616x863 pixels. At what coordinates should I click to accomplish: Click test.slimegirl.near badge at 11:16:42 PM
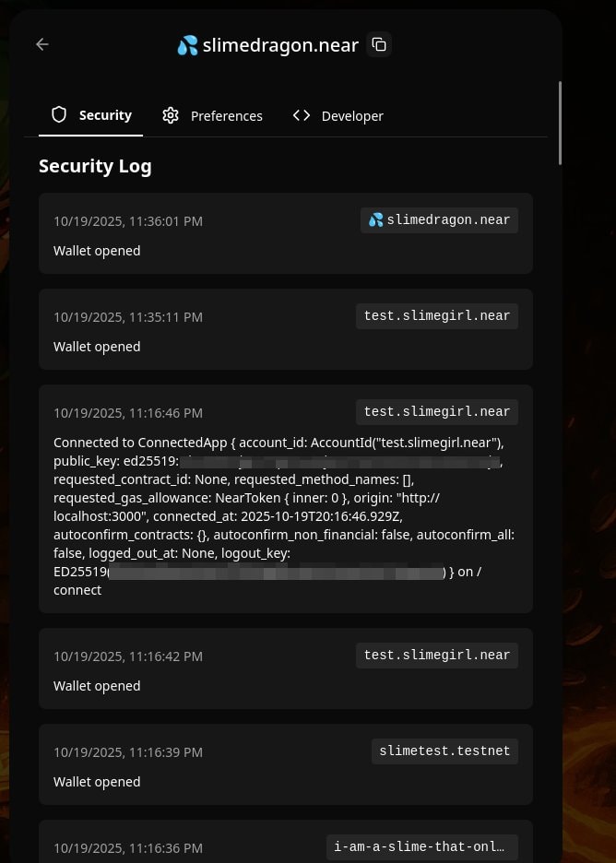click(x=437, y=656)
